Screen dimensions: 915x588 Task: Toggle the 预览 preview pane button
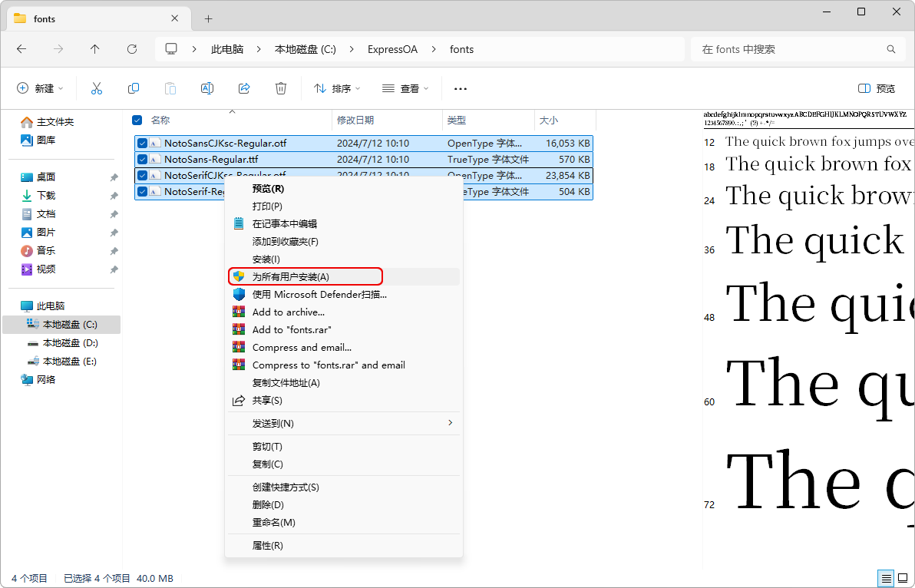tap(877, 88)
